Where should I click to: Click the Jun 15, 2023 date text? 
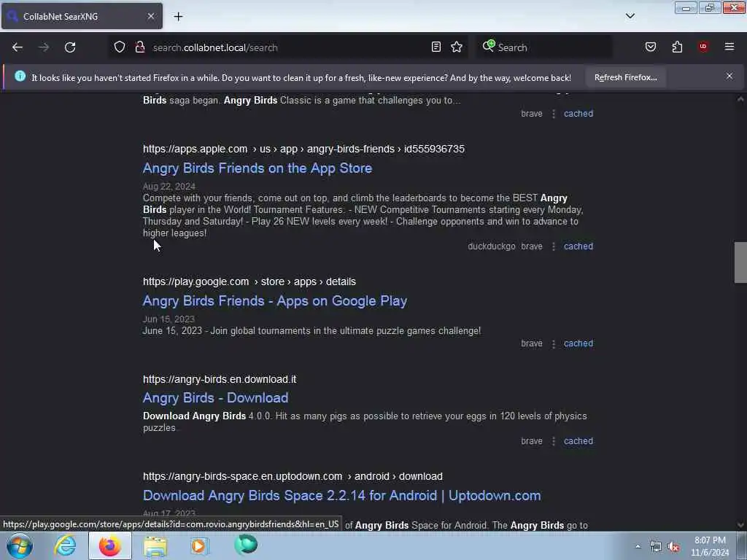(169, 319)
